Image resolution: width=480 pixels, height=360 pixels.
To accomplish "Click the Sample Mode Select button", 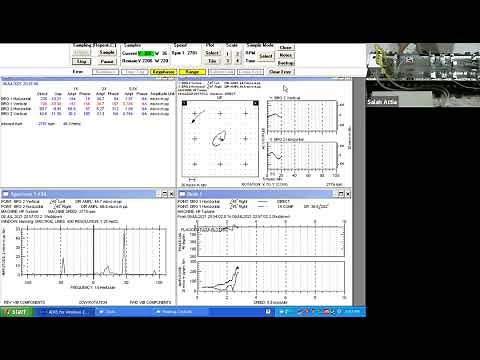I will [266, 56].
